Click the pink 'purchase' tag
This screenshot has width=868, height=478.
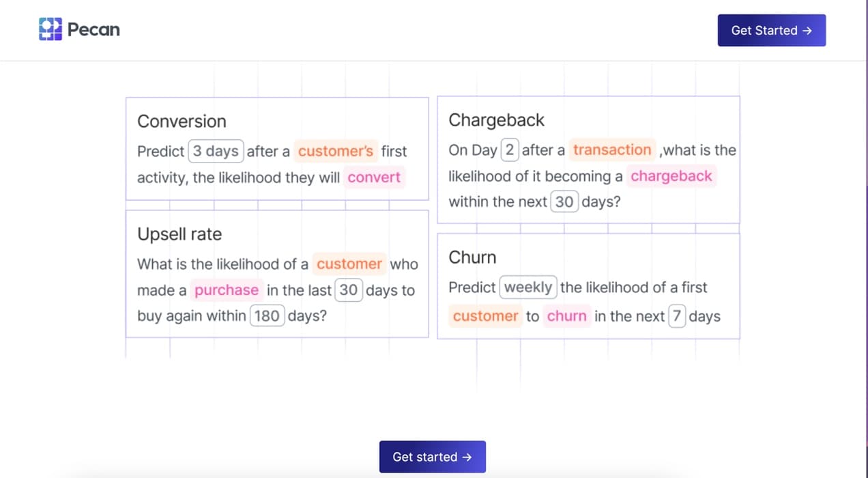coord(227,290)
